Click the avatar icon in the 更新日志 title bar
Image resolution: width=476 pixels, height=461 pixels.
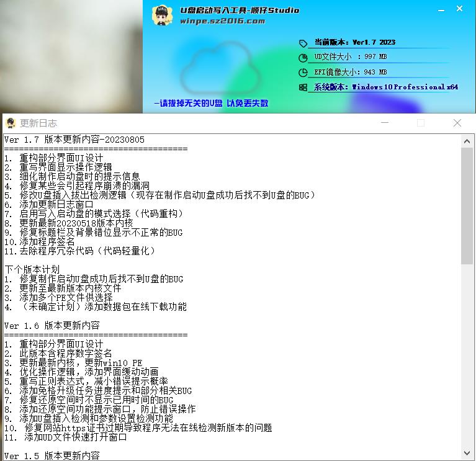coord(11,123)
